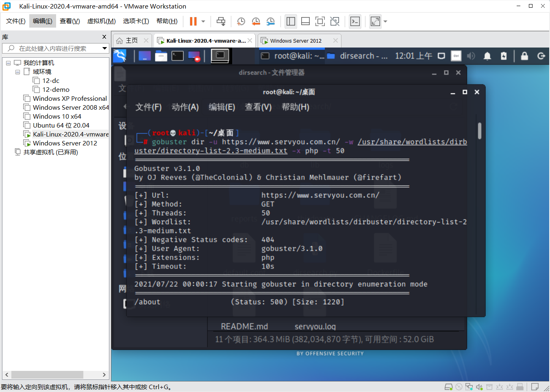Click the network adapter status icon

pos(469,387)
